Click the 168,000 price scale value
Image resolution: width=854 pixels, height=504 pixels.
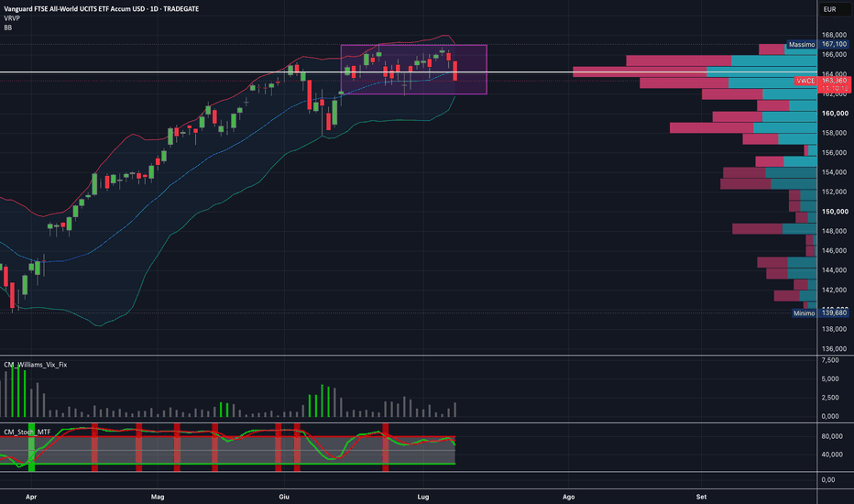[x=834, y=35]
